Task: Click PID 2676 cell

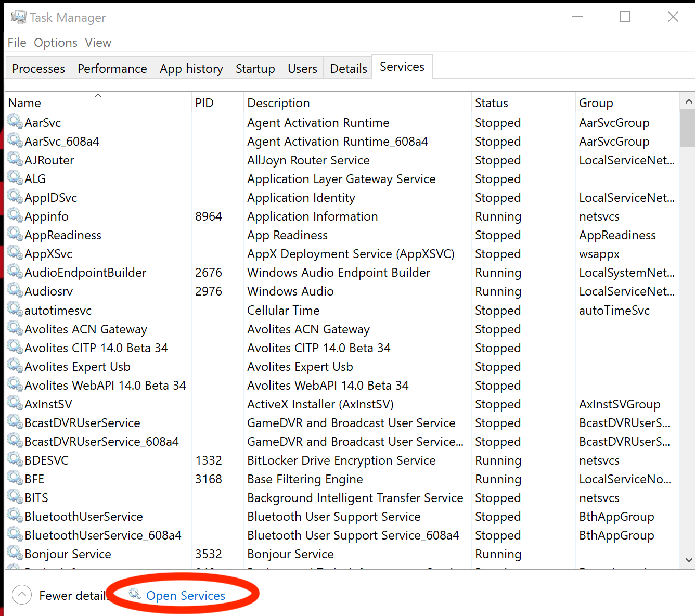Action: (209, 272)
